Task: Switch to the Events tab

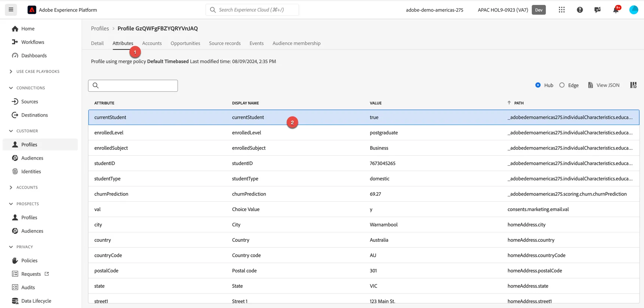Action: point(256,43)
